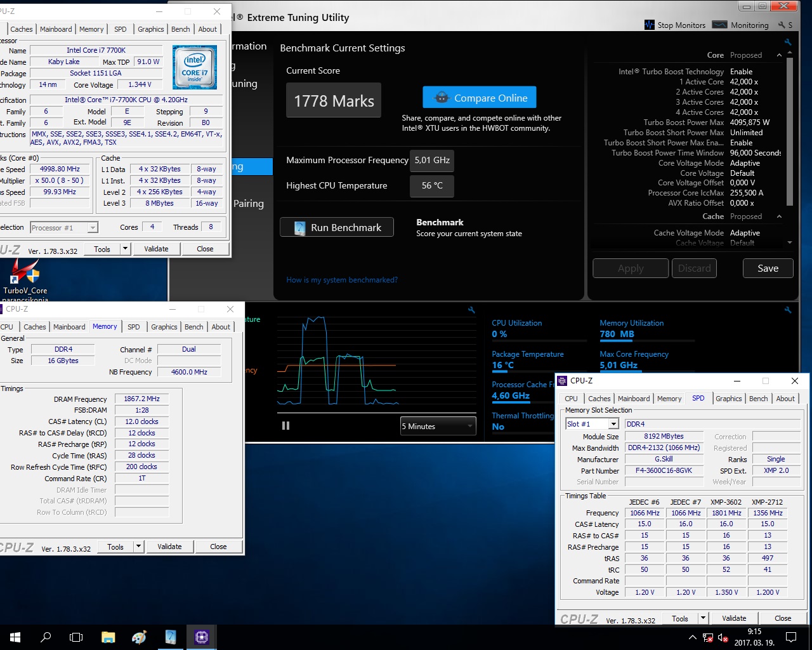Image resolution: width=812 pixels, height=650 pixels.
Task: Click wrench icon above the Memory Utilization stats
Action: pos(788,310)
